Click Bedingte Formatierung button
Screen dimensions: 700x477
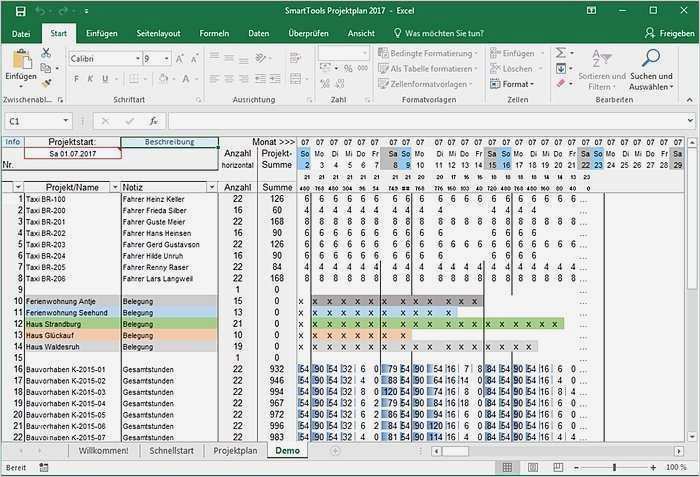428,53
